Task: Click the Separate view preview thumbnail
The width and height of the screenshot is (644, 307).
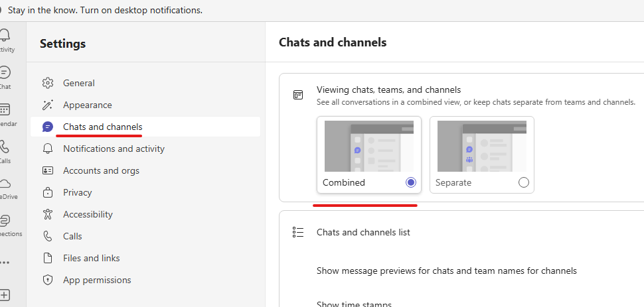Action: (482, 146)
